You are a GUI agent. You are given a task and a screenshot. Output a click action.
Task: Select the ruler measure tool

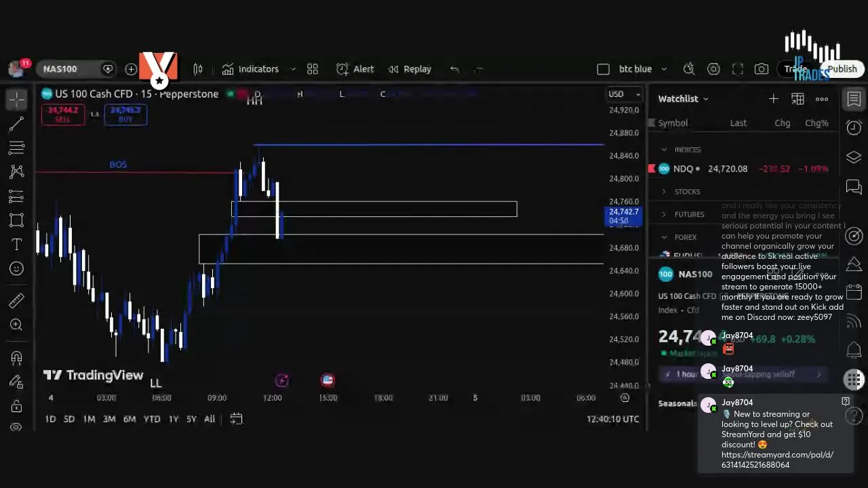[17, 301]
